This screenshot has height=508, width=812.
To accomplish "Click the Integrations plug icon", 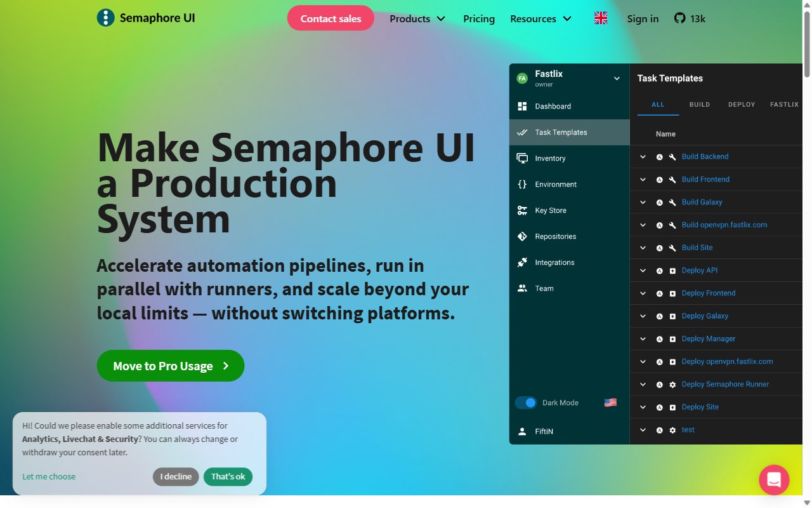I will tap(522, 262).
